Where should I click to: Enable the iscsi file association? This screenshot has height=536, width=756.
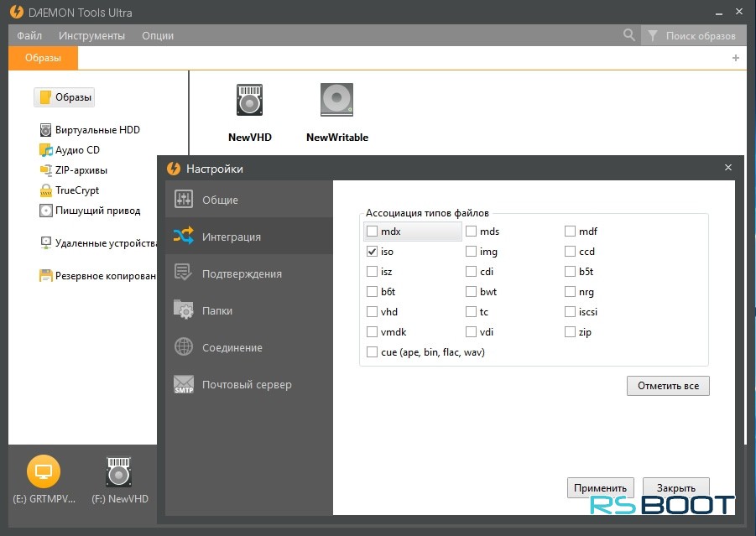click(570, 312)
